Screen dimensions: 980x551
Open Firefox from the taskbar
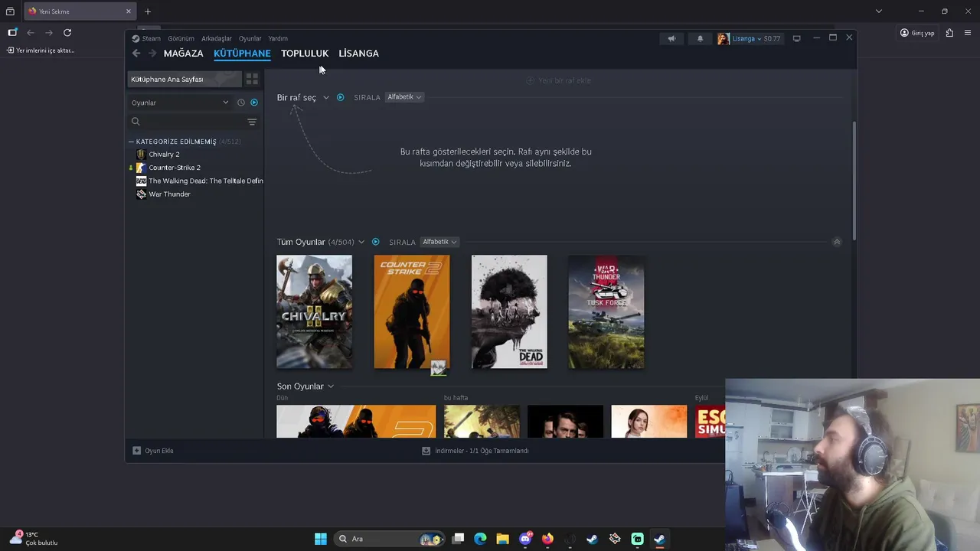[x=547, y=539]
